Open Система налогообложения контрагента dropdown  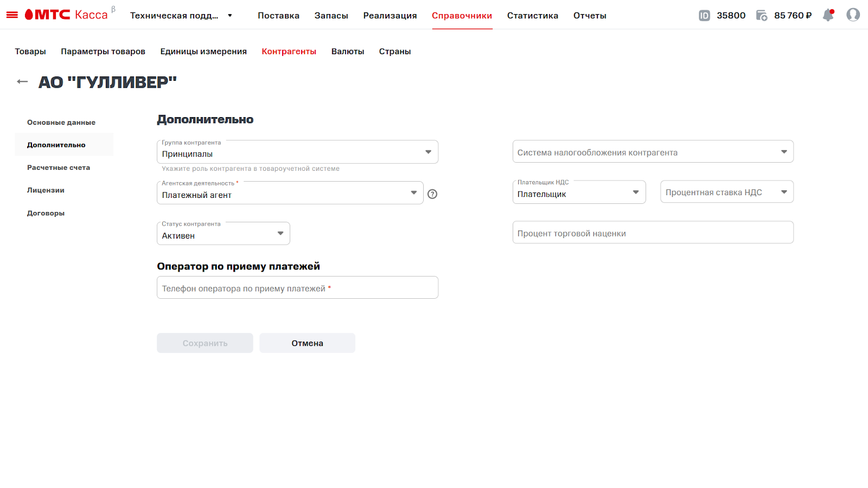653,152
